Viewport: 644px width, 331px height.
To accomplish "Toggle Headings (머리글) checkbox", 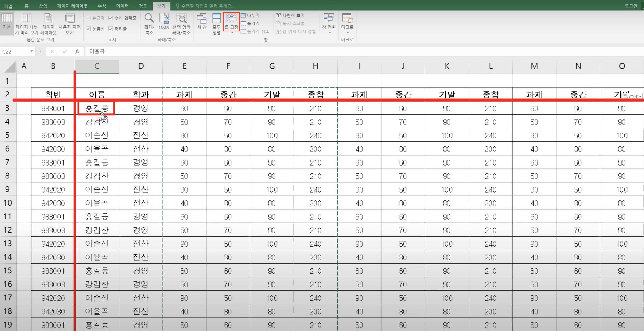I will pos(110,29).
